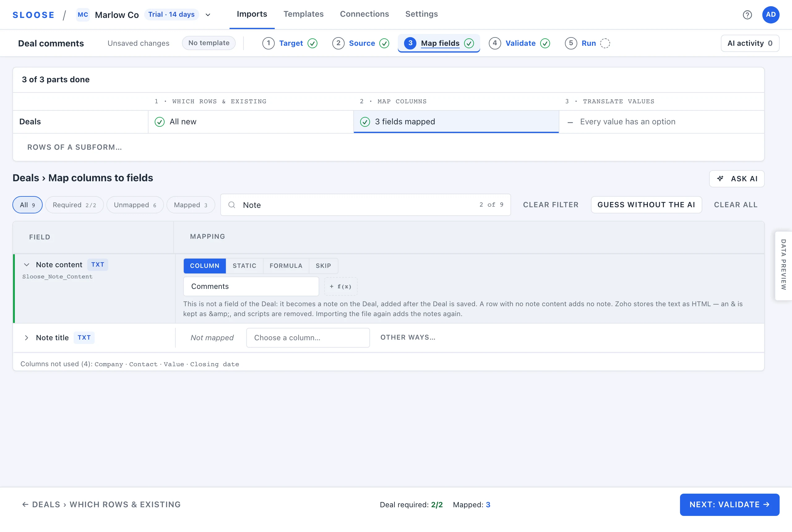Click the SLOOSE logo
Image resolution: width=792 pixels, height=532 pixels.
(x=33, y=15)
